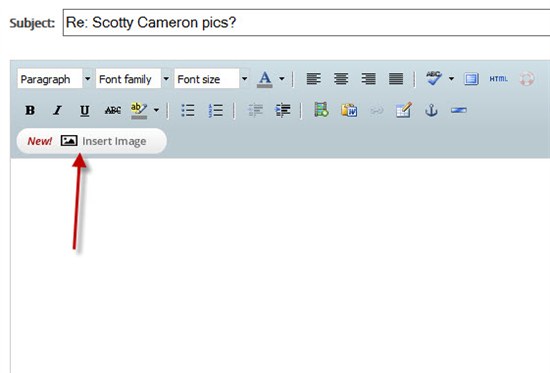Insert a bulleted list
The image size is (550, 373).
click(188, 111)
